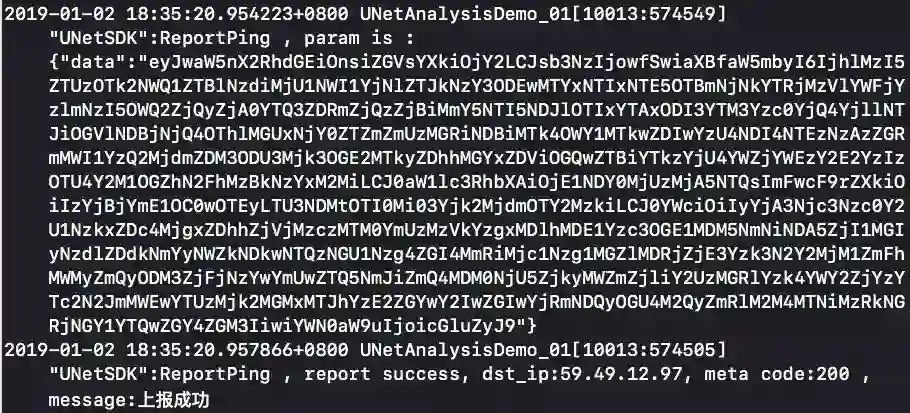Viewport: 910px width, 413px height.
Task: Click the ReportPing text in the success line
Action: click(x=215, y=374)
